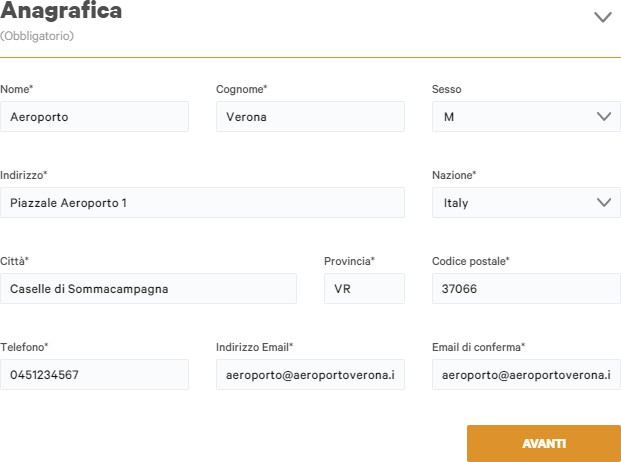
Task: Select the Nazione combo box showing Italy
Action: 526,202
